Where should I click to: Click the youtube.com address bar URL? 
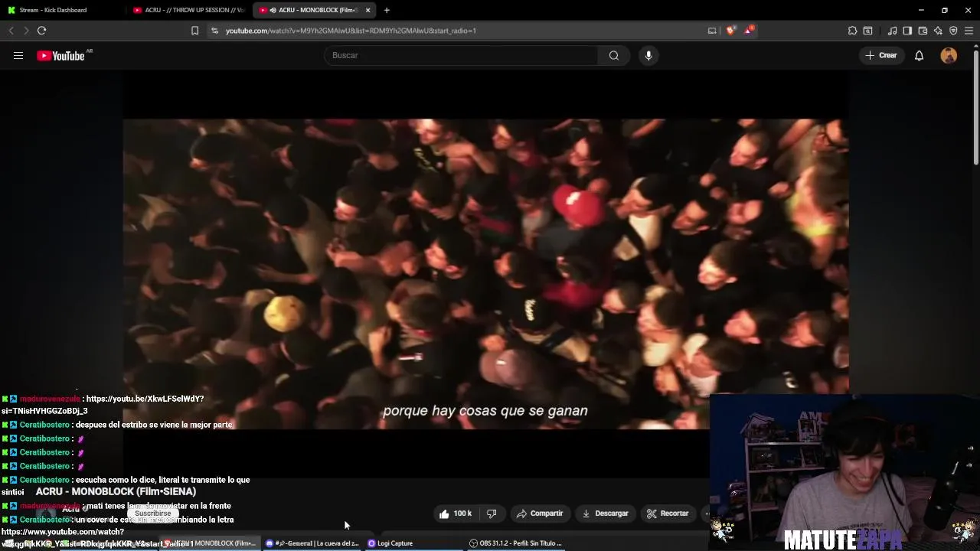pos(351,31)
